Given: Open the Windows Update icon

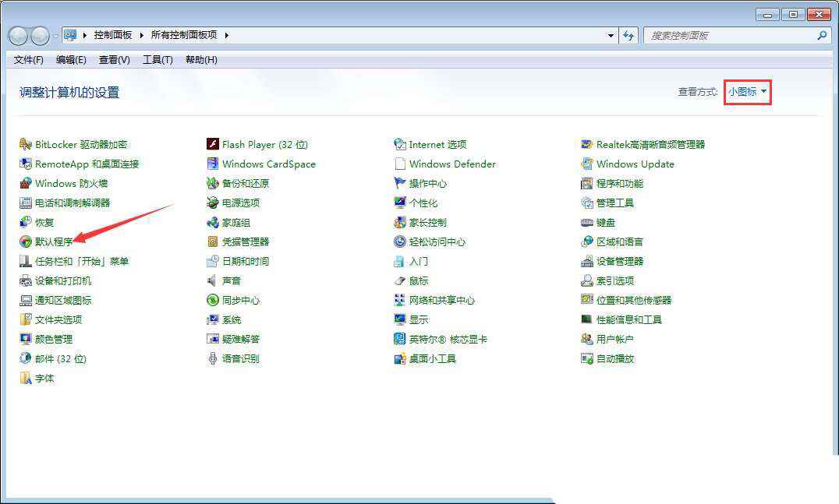Looking at the screenshot, I should point(587,164).
